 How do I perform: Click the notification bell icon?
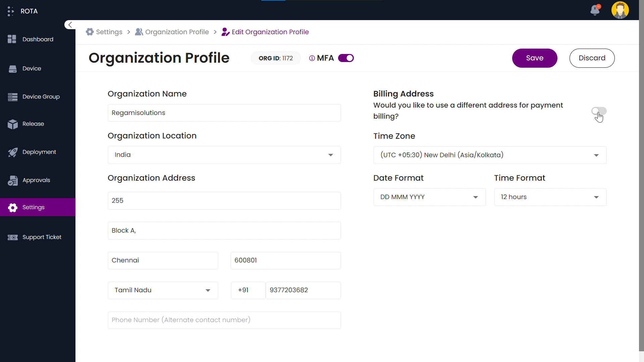click(595, 10)
